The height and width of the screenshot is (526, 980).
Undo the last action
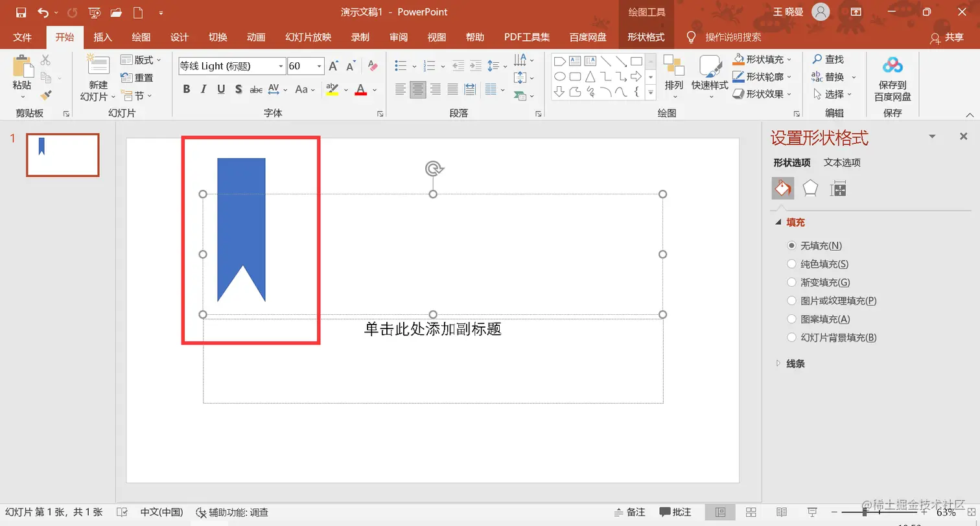click(43, 12)
